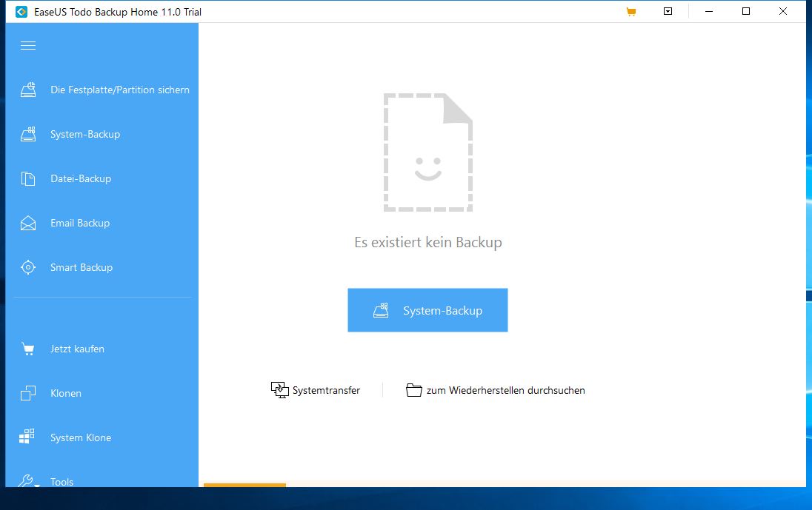Select Smart Backup in the sidebar
Screen dimensions: 812x510
81,267
